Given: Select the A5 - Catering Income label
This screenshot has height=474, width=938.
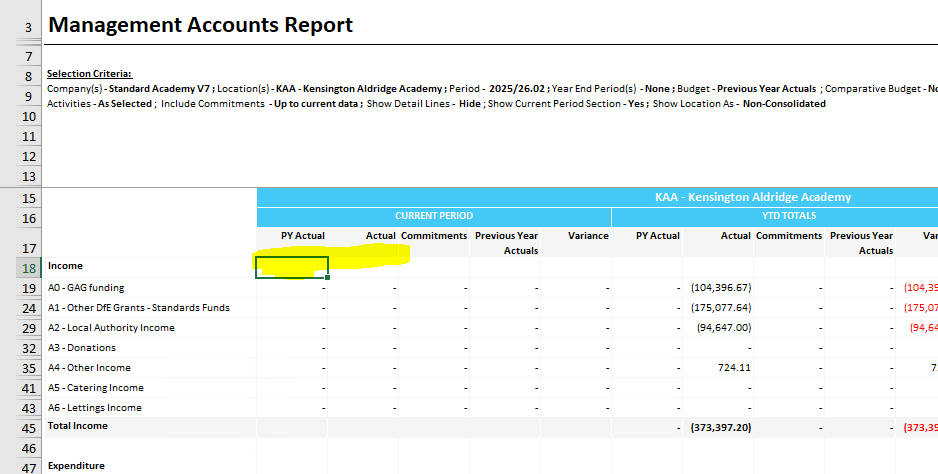Looking at the screenshot, I should [x=96, y=388].
